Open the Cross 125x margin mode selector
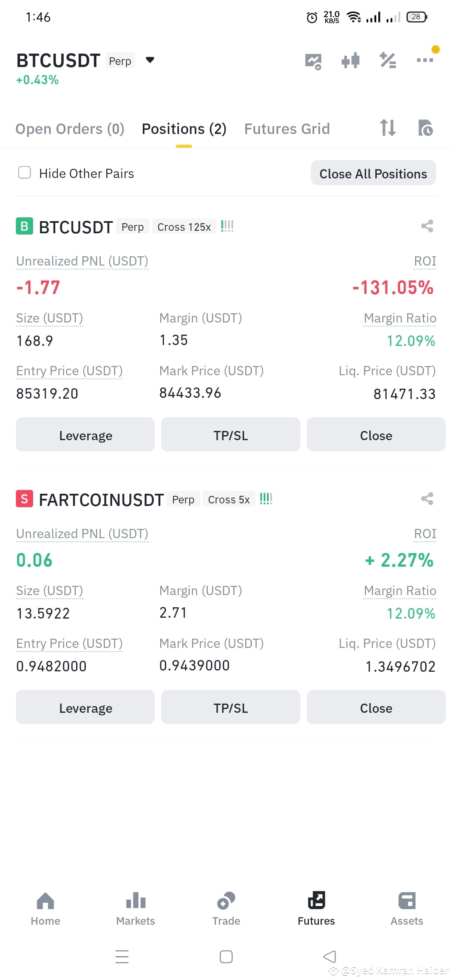The image size is (452, 980). point(184,227)
